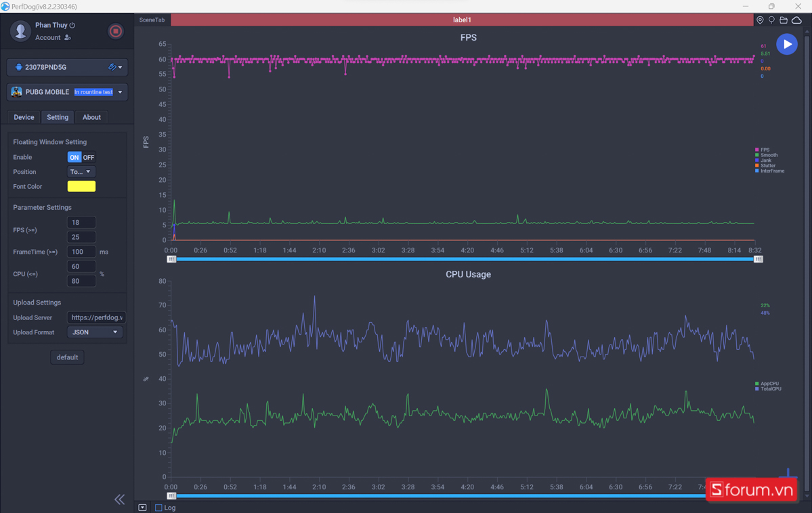Log out via power icon beside Phan Thuy
This screenshot has height=513, width=812.
[72, 25]
